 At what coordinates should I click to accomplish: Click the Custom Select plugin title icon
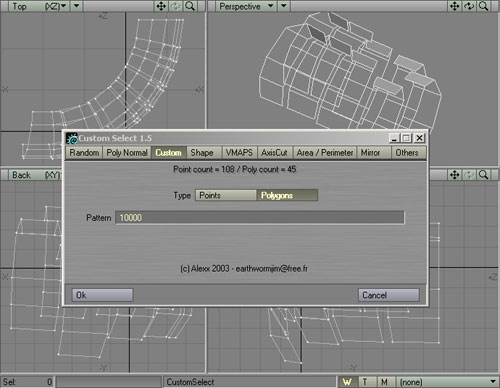pyautogui.click(x=72, y=138)
